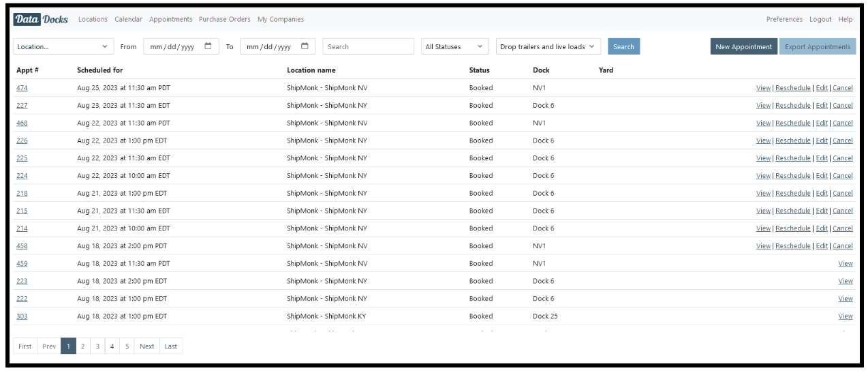868x371 pixels.
Task: Cancel appointment 468
Action: 843,123
